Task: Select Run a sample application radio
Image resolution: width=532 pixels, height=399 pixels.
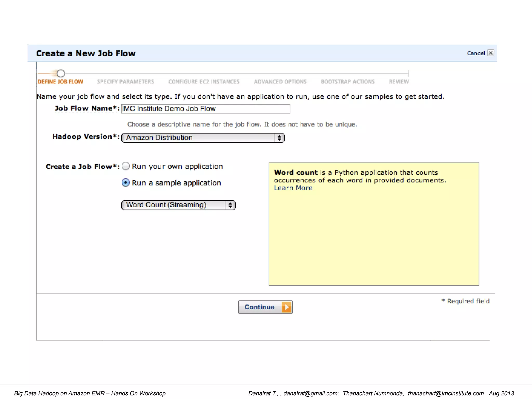Action: click(126, 183)
